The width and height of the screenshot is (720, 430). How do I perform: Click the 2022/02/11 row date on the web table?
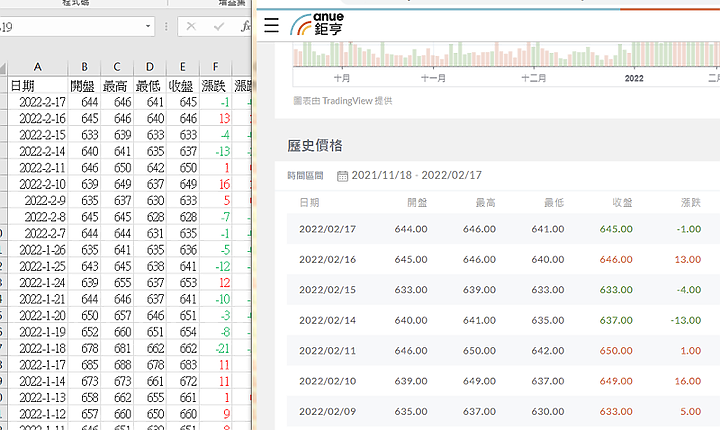click(327, 351)
